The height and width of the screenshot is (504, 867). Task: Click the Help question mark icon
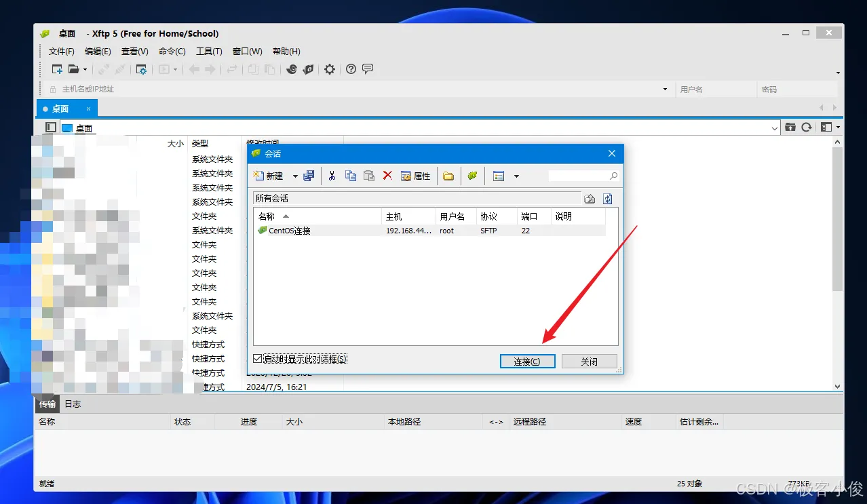(351, 69)
